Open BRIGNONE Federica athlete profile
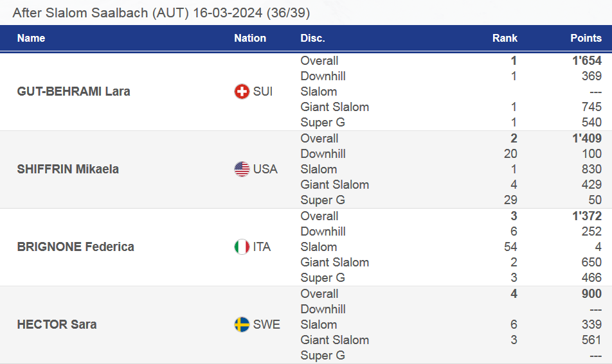This screenshot has height=364, width=612. [75, 247]
